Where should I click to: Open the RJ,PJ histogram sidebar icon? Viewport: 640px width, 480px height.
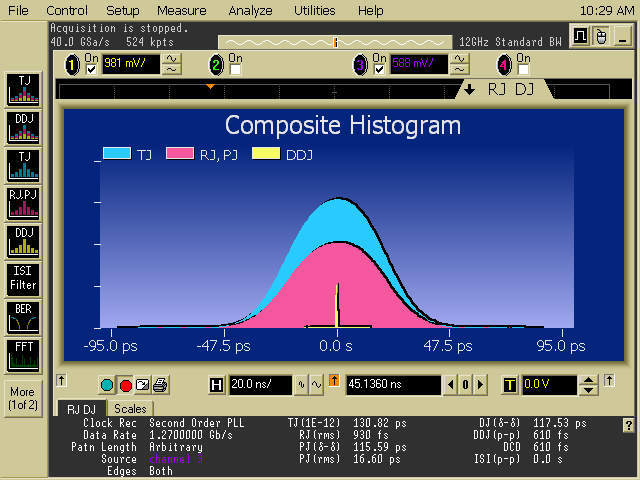point(22,201)
